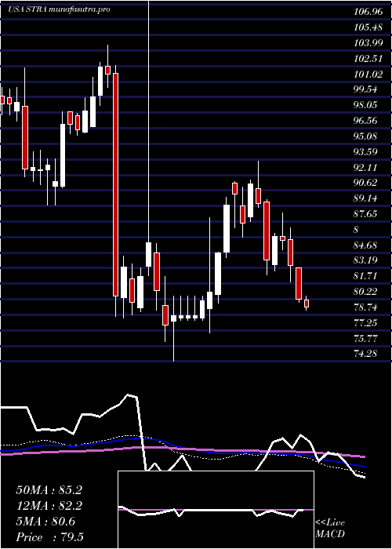The height and width of the screenshot is (549, 392).
Task: Click the 89.14 price axis label
Action: (365, 198)
